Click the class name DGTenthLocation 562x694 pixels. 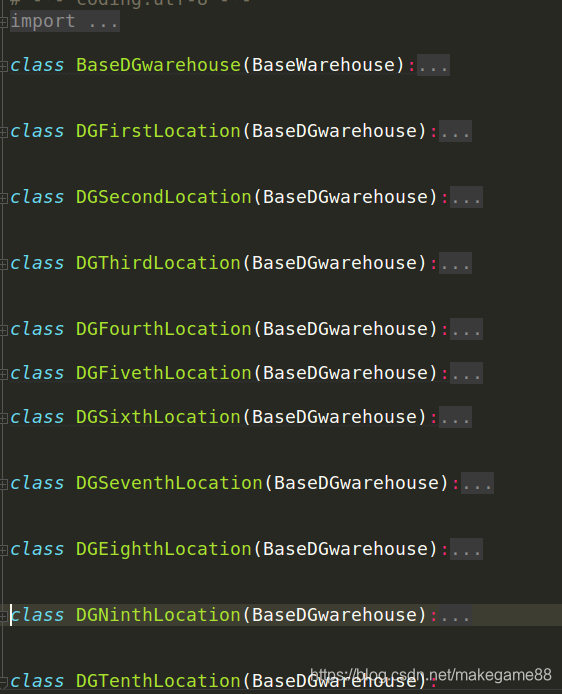pos(158,681)
